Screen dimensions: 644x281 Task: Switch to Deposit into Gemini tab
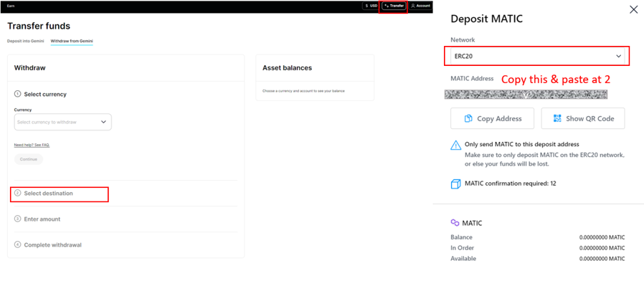click(26, 41)
